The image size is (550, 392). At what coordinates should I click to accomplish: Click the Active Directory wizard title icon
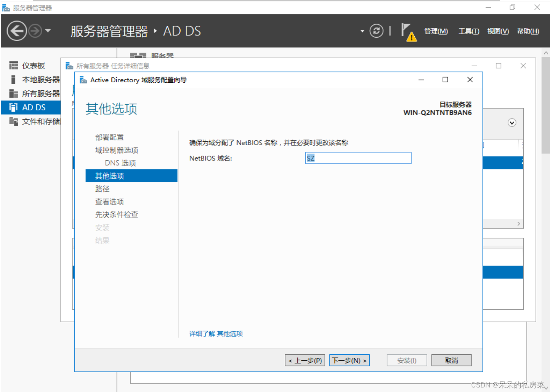pyautogui.click(x=83, y=80)
